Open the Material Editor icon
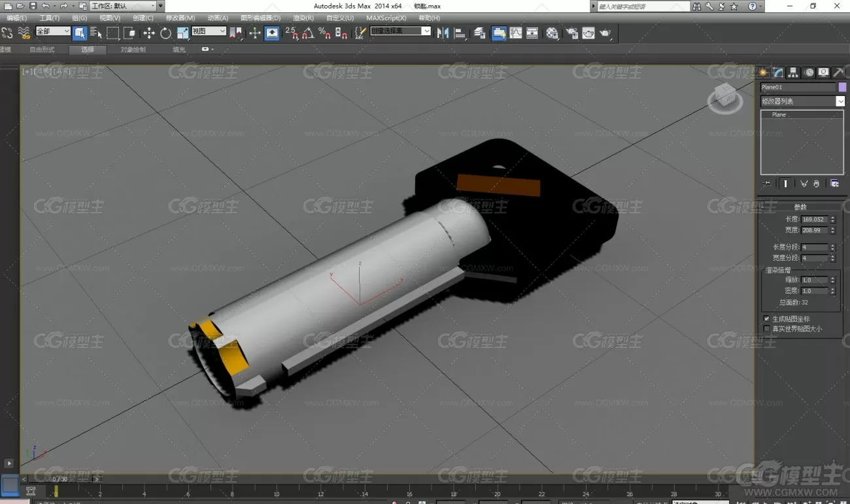Image resolution: width=850 pixels, height=504 pixels. click(x=552, y=33)
